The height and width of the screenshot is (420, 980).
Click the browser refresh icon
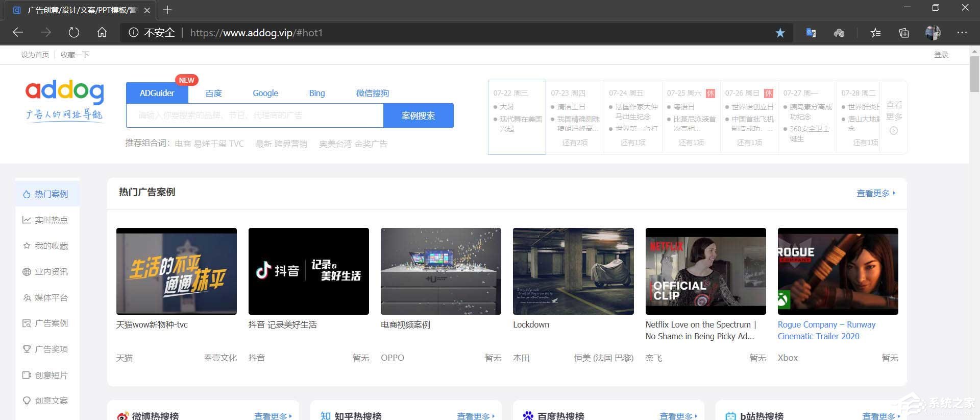(74, 33)
